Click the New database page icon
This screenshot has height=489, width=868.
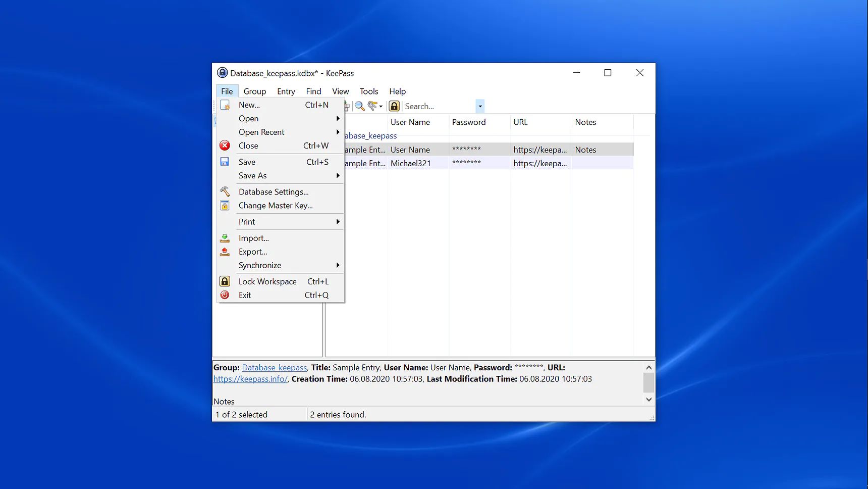(x=225, y=105)
